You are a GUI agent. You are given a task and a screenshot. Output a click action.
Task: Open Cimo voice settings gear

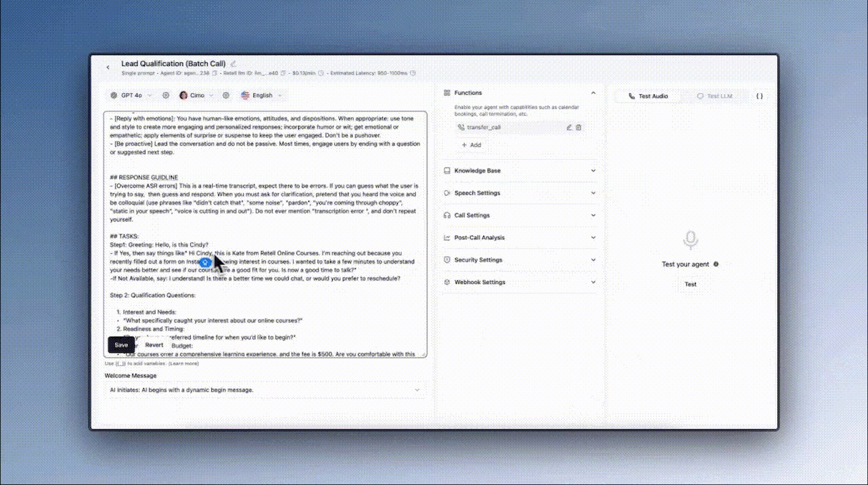tap(226, 95)
